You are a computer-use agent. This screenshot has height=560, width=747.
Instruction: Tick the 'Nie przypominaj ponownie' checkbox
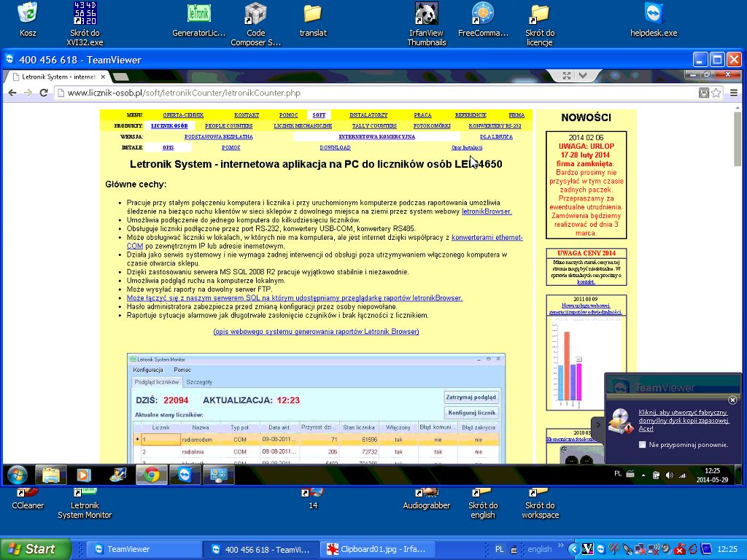(643, 444)
